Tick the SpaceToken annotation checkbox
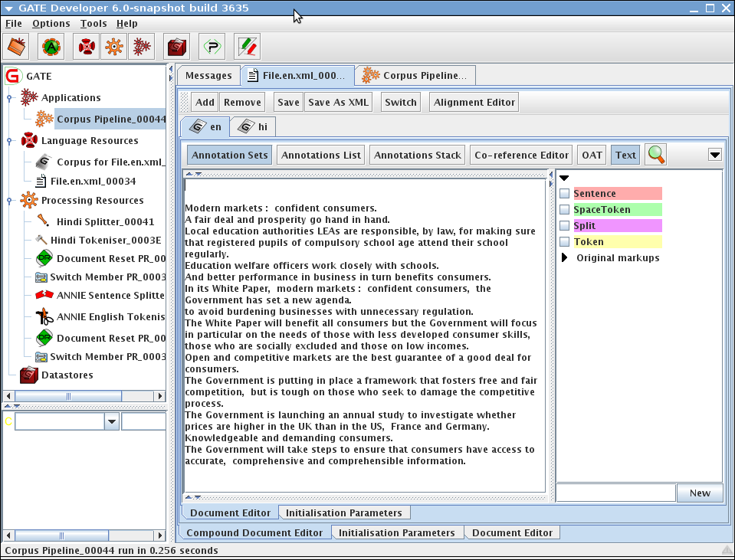Image resolution: width=735 pixels, height=560 pixels. [564, 210]
